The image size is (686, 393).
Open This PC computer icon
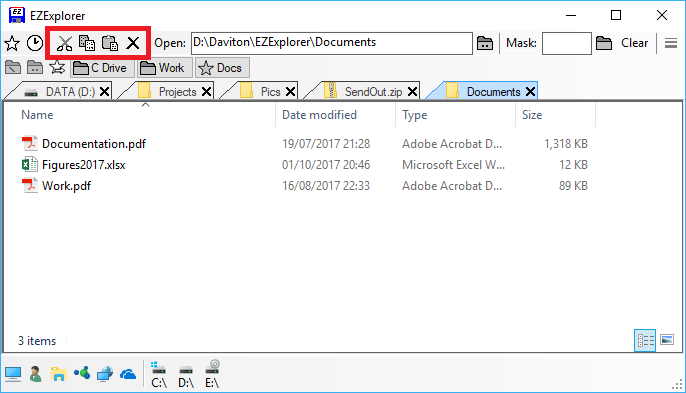(13, 374)
